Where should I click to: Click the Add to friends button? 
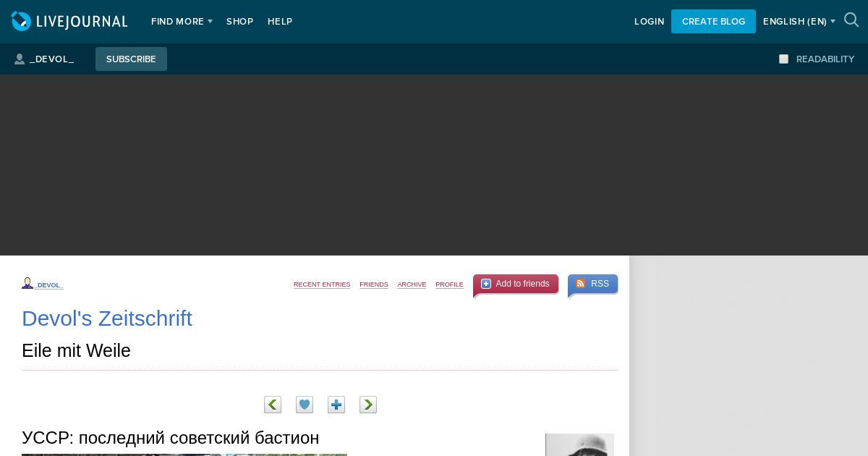click(x=516, y=284)
